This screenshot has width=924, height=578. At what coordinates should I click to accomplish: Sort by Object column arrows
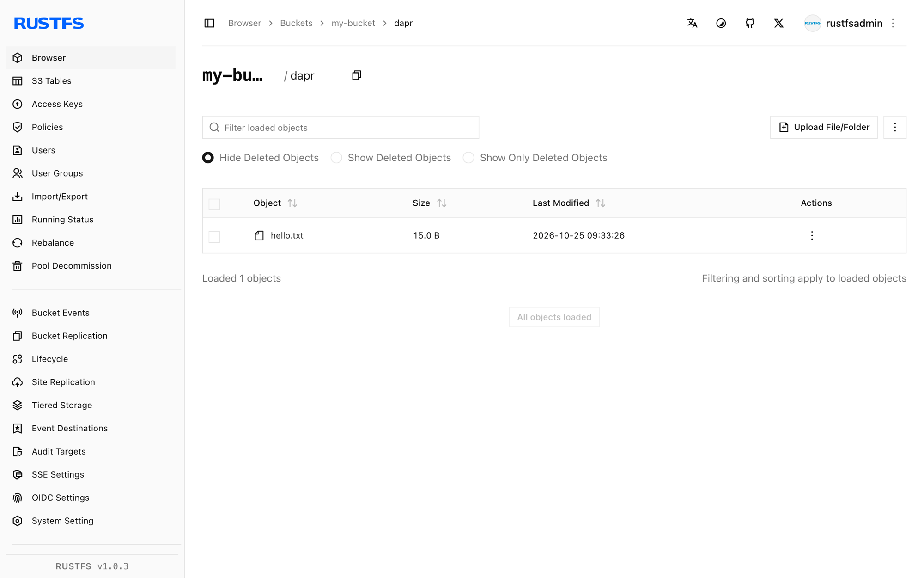click(292, 203)
